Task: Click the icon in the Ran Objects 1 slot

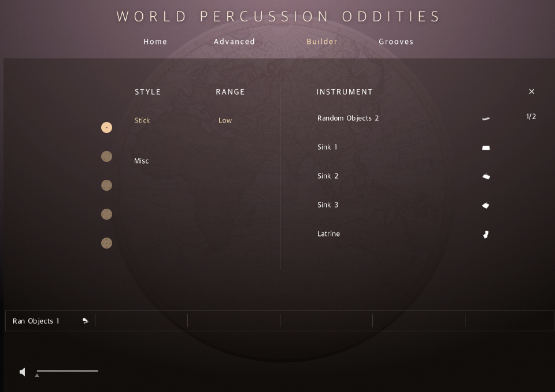Action: (x=85, y=321)
